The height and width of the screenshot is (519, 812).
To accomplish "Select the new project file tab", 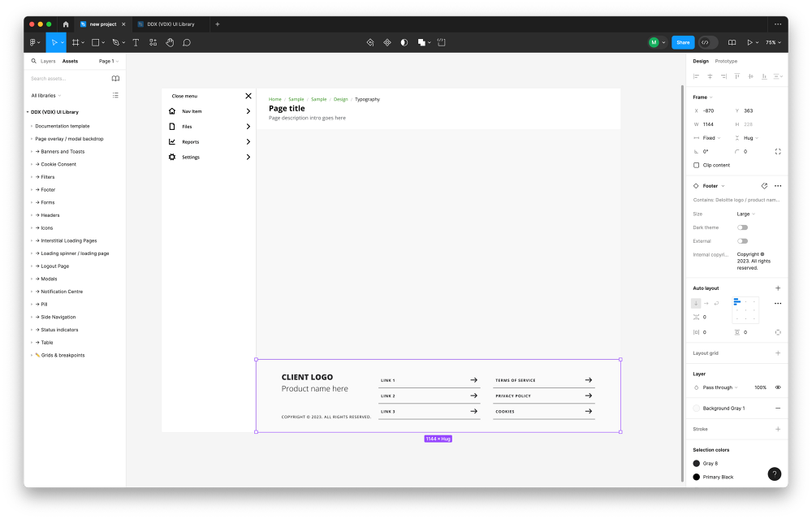I will [103, 24].
